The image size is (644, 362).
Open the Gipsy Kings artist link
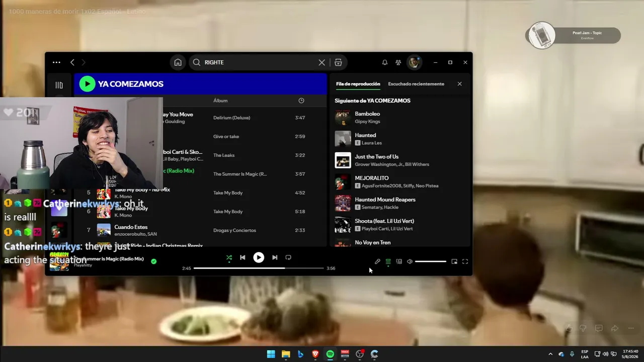pyautogui.click(x=367, y=122)
